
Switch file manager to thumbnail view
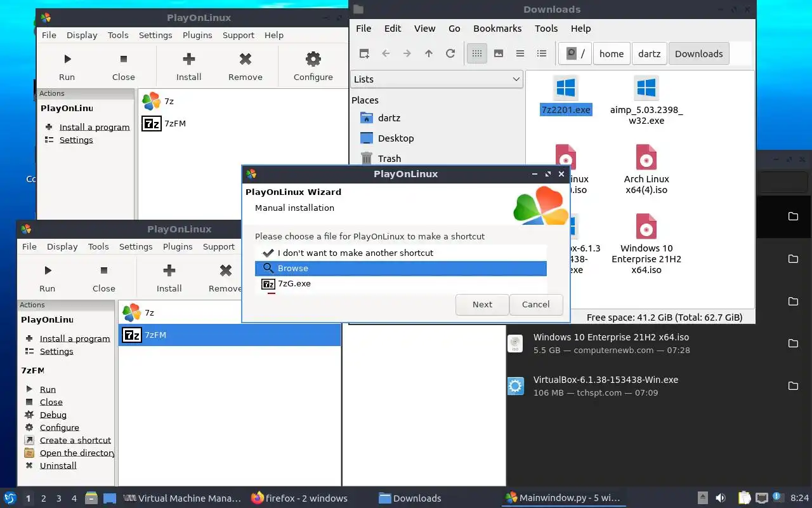[x=499, y=53]
